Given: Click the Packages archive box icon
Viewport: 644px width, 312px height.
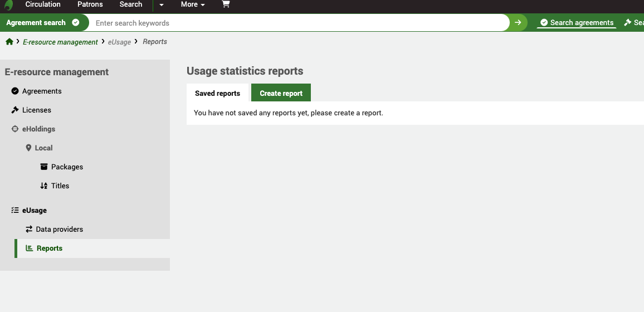Looking at the screenshot, I should coord(44,167).
